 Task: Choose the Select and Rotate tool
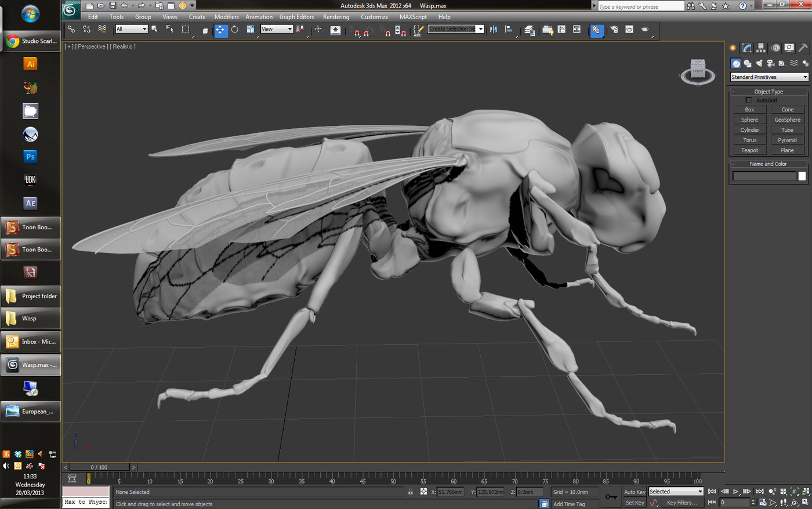(x=235, y=30)
